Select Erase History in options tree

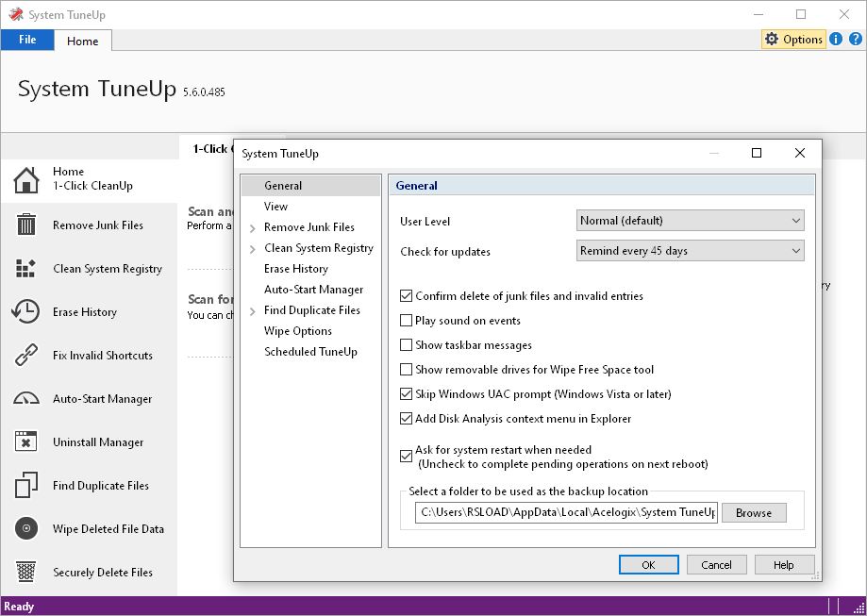coord(296,269)
